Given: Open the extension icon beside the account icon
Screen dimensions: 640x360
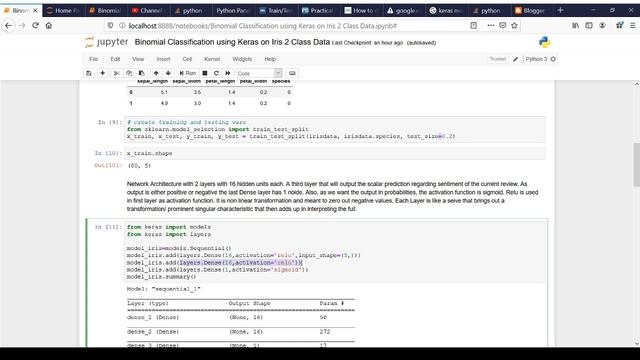Looking at the screenshot, I should (x=620, y=25).
